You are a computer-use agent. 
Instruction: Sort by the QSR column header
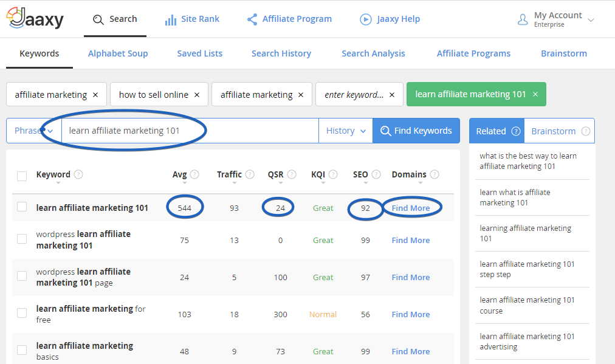pos(276,174)
